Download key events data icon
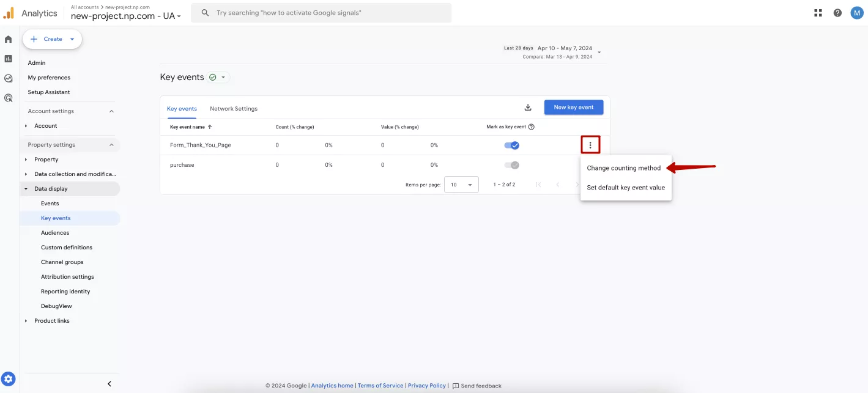The image size is (868, 393). pyautogui.click(x=528, y=108)
